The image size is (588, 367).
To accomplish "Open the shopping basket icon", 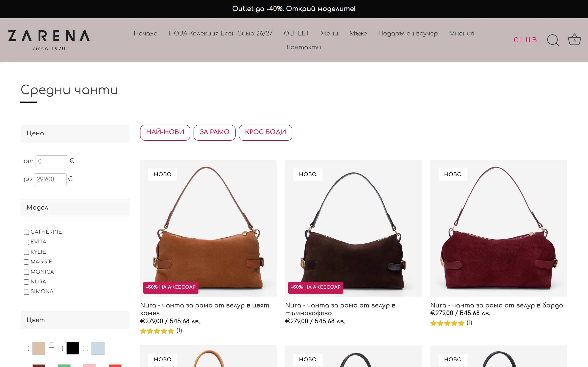I will [x=574, y=40].
